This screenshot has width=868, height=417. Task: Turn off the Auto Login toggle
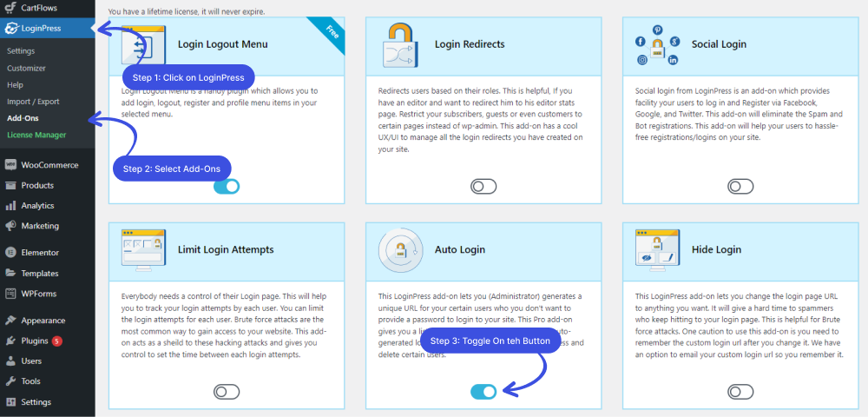pos(483,392)
